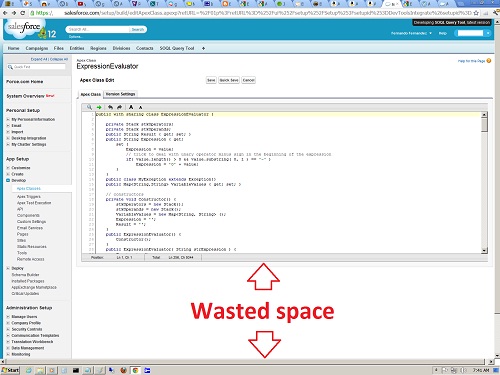Click the Quick Save button
Viewport: 500px width, 375px height.
(229, 80)
